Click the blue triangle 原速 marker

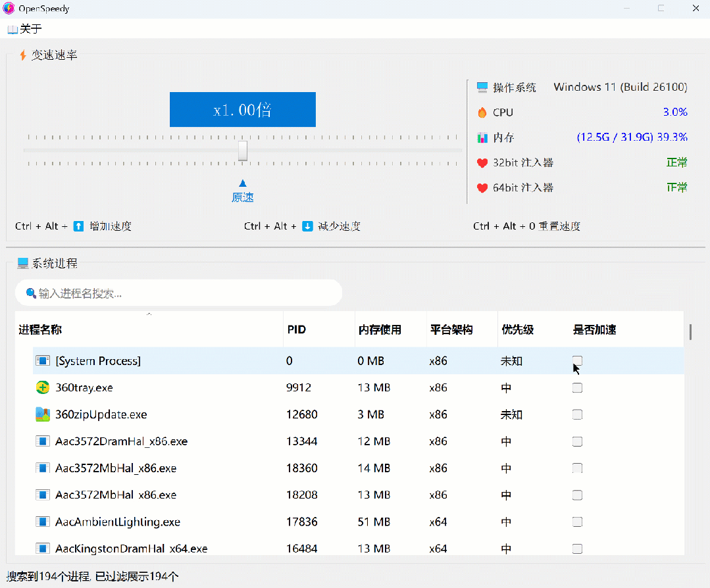(243, 183)
